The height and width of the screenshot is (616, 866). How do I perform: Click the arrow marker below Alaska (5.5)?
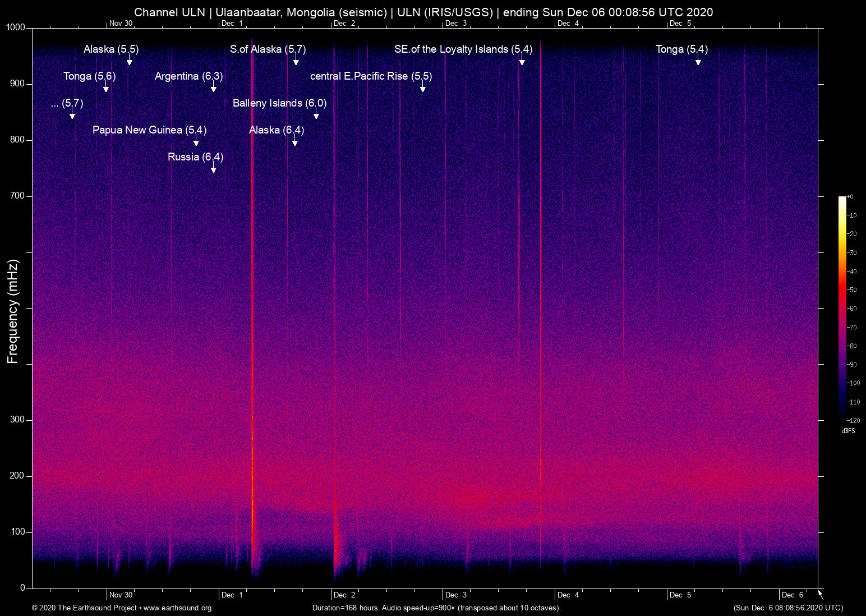[x=130, y=61]
